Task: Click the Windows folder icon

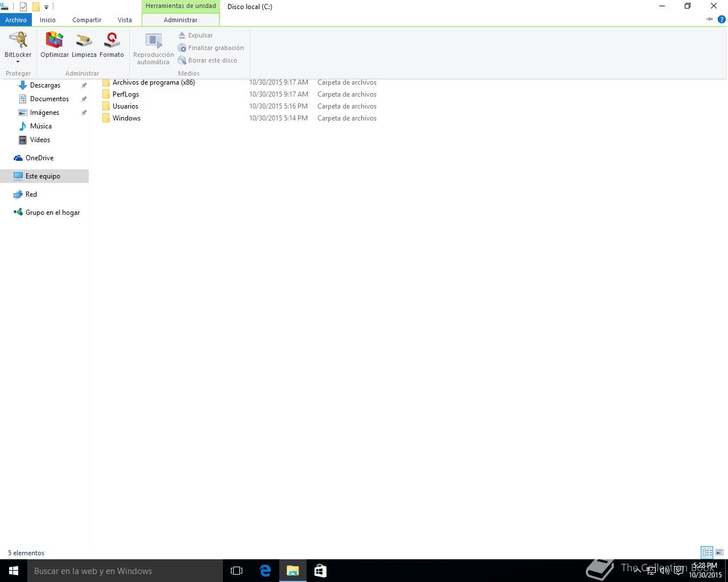Action: click(x=106, y=118)
